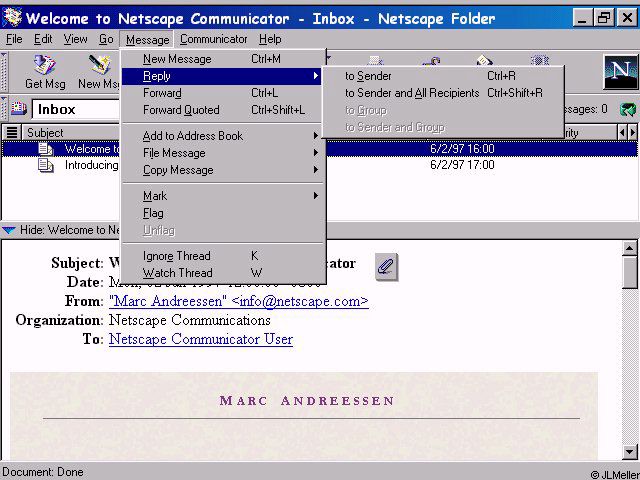
Task: Click the message icon on the Welcome row
Action: click(46, 149)
